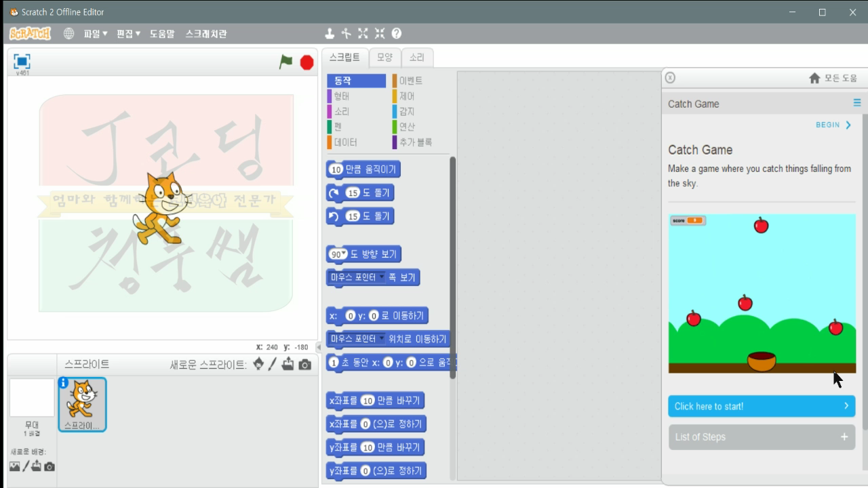Viewport: 868px width, 488px height.
Task: Go to 모든 도움 home in help panel
Action: coord(833,78)
